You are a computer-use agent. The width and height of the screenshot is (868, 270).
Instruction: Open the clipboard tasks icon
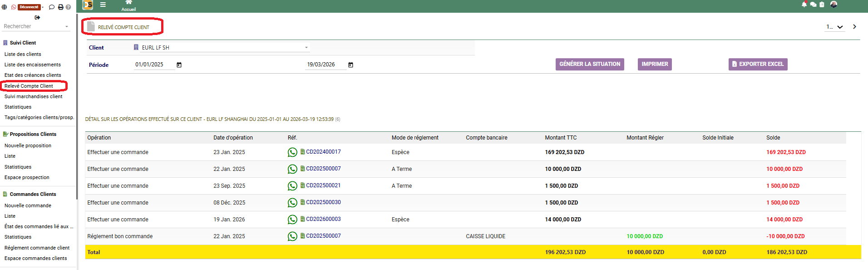pyautogui.click(x=822, y=5)
